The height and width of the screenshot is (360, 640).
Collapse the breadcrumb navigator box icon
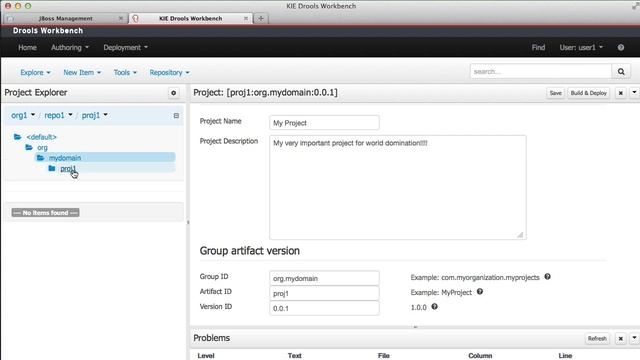[176, 116]
